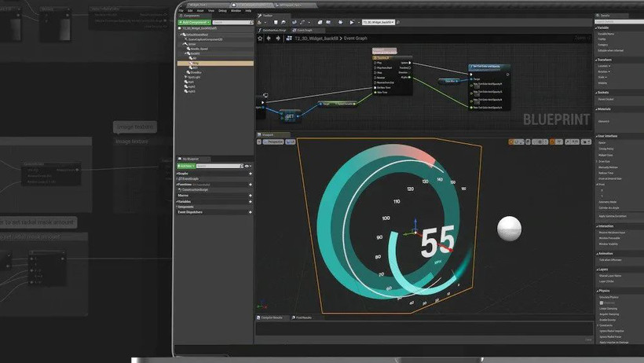
Task: Click the Save blueprint toolbar icon
Action: tap(276, 22)
